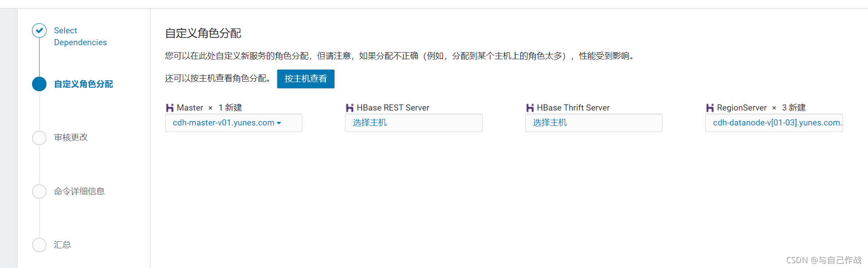Click the RegionServer × 3 新建 label
Screen dimensions: 868x268
pyautogui.click(x=761, y=108)
